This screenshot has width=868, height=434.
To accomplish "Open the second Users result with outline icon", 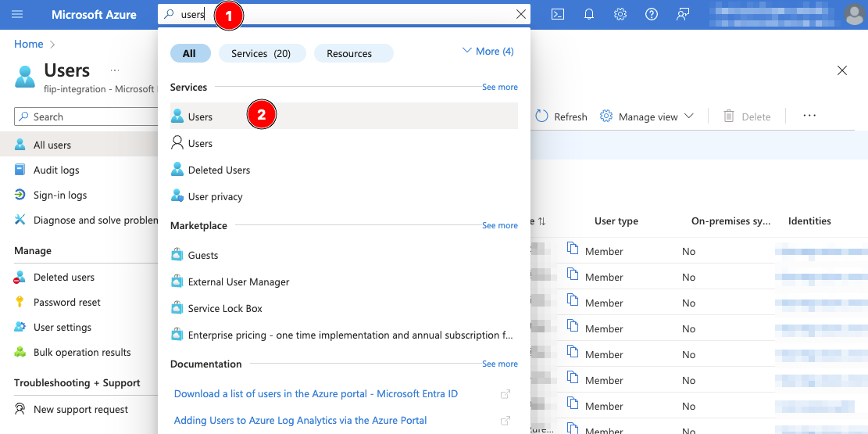I will (344, 144).
